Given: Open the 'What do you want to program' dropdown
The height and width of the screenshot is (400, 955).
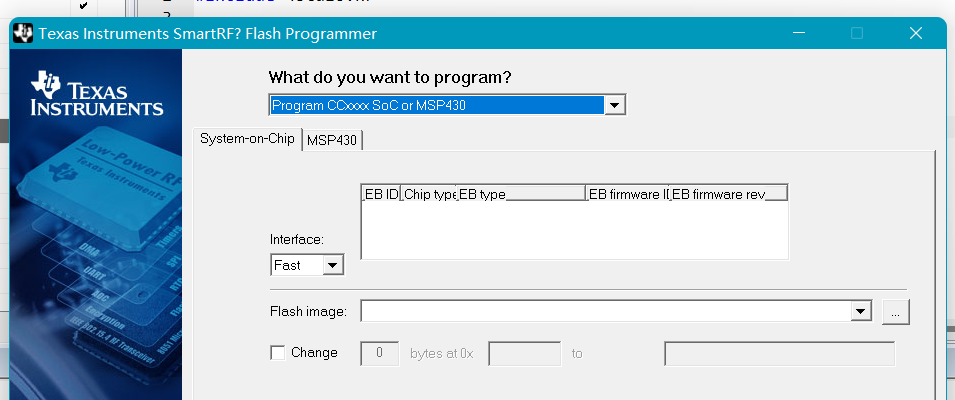Looking at the screenshot, I should (616, 105).
